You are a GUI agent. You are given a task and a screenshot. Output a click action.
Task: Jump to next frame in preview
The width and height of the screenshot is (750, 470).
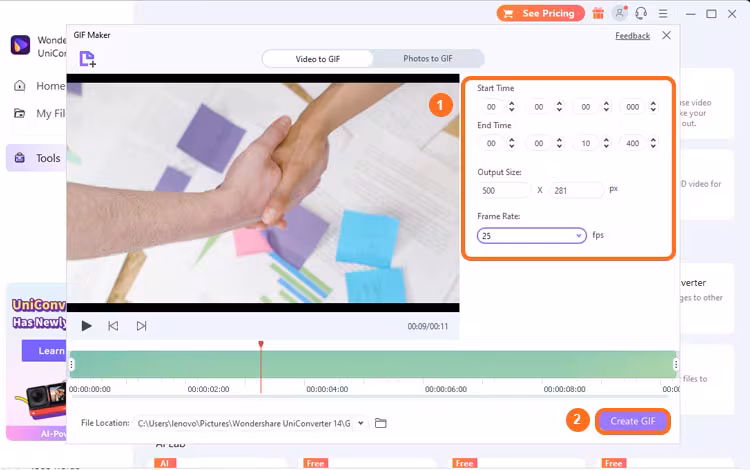pyautogui.click(x=141, y=326)
